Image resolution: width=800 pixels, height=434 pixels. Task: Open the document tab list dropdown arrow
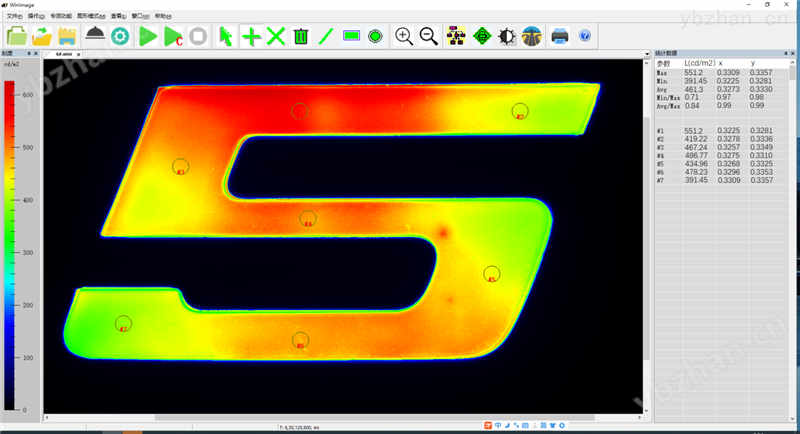647,54
